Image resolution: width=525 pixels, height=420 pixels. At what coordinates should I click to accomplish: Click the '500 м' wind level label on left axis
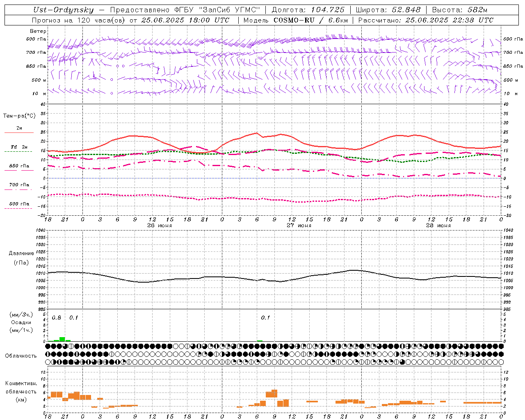pyautogui.click(x=39, y=80)
